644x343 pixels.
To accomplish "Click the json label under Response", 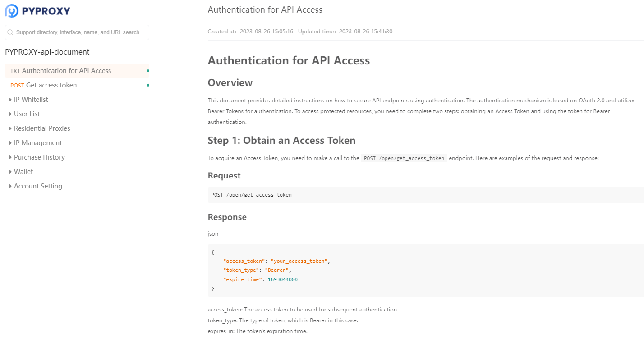I will 213,234.
